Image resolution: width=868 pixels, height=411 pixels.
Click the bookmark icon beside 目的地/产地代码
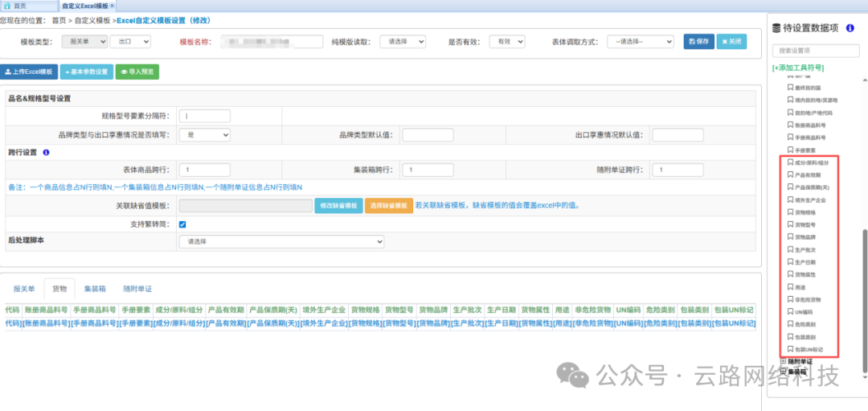click(x=791, y=113)
